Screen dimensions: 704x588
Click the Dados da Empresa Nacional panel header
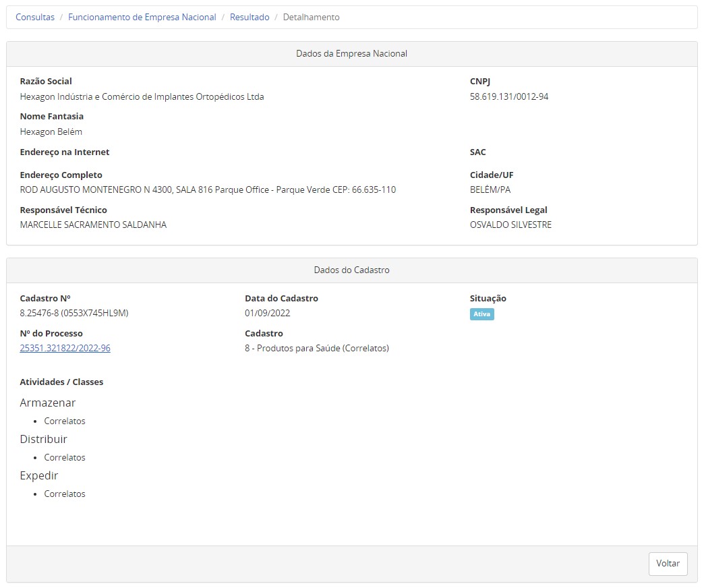point(351,54)
